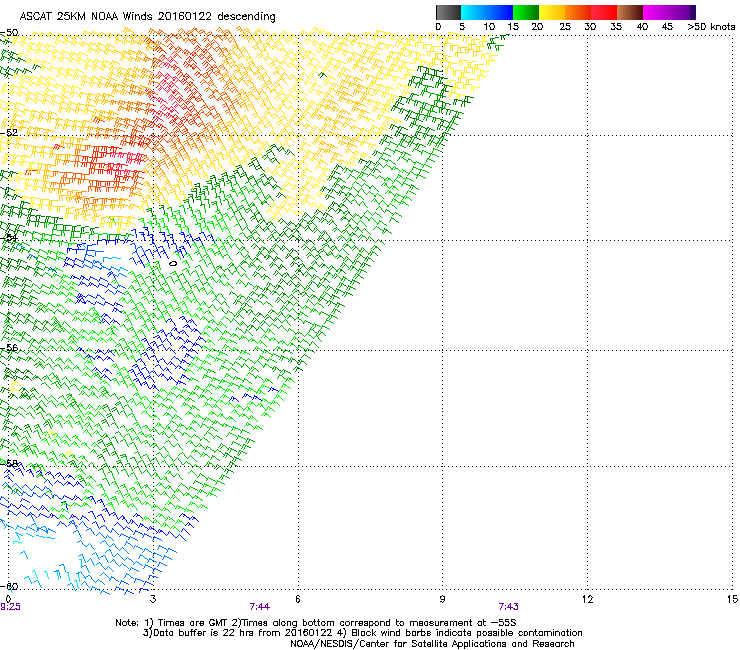Image resolution: width=740 pixels, height=650 pixels.
Task: Select the longitude axis label '12'
Action: [587, 599]
